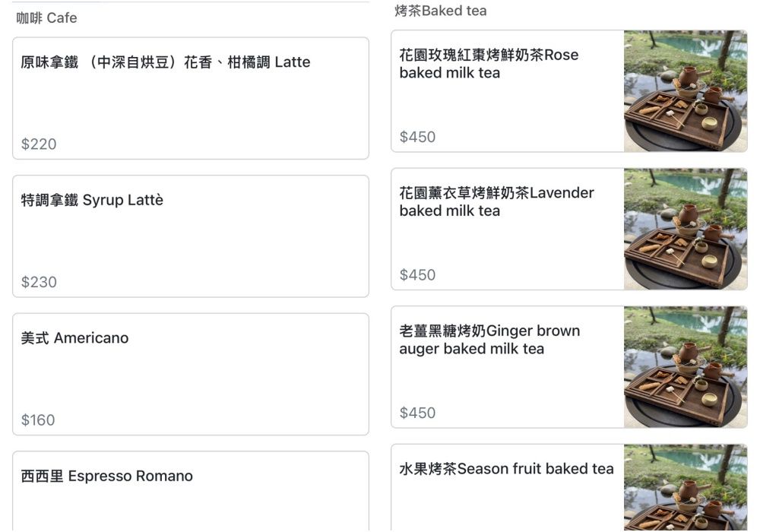View the Ginger baked milk tea photo
The image size is (760, 532).
686,367
